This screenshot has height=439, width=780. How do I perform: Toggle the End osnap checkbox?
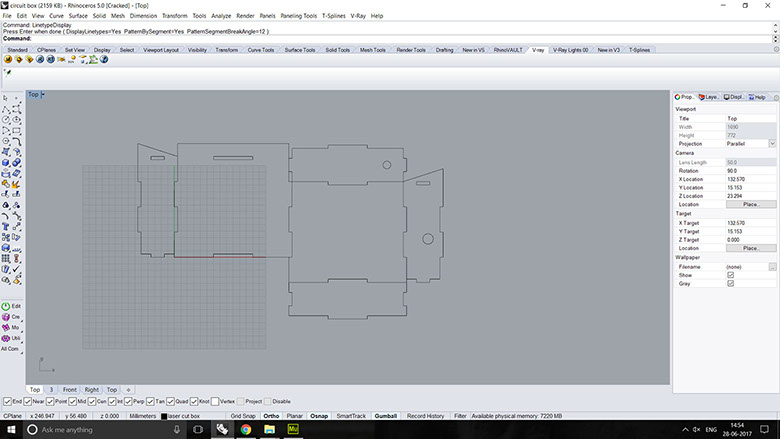[x=7, y=401]
